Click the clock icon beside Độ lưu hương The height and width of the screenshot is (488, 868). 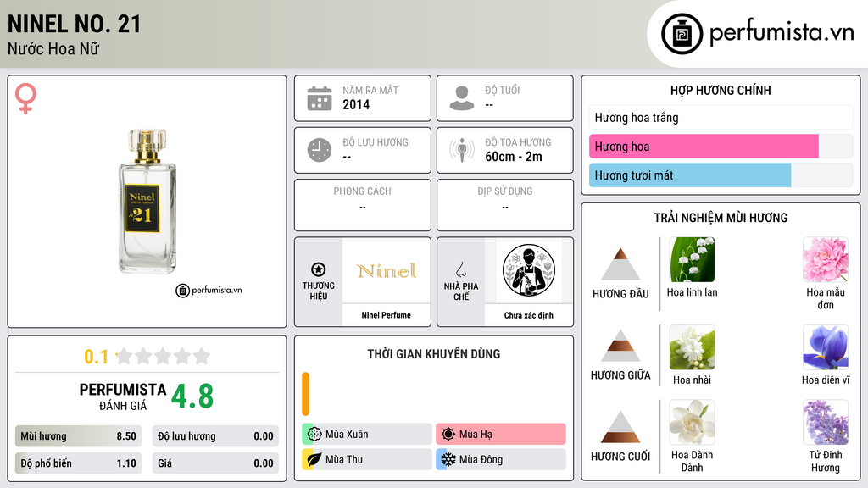[x=320, y=150]
